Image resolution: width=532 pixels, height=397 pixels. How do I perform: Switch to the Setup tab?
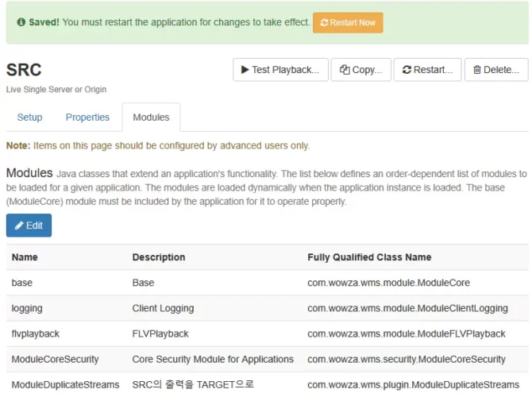point(29,118)
